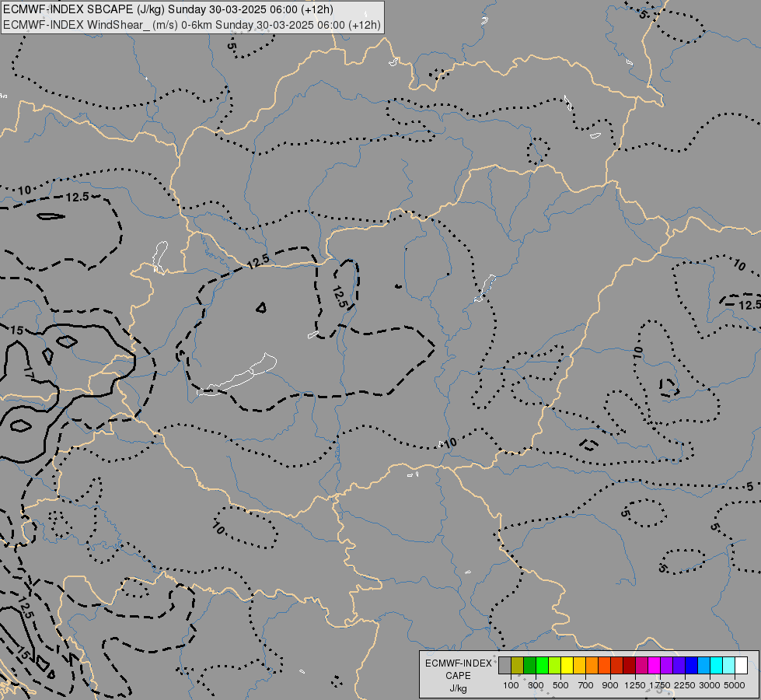Select the crimson pink legend swatch
The width and height of the screenshot is (761, 700).
point(641,666)
